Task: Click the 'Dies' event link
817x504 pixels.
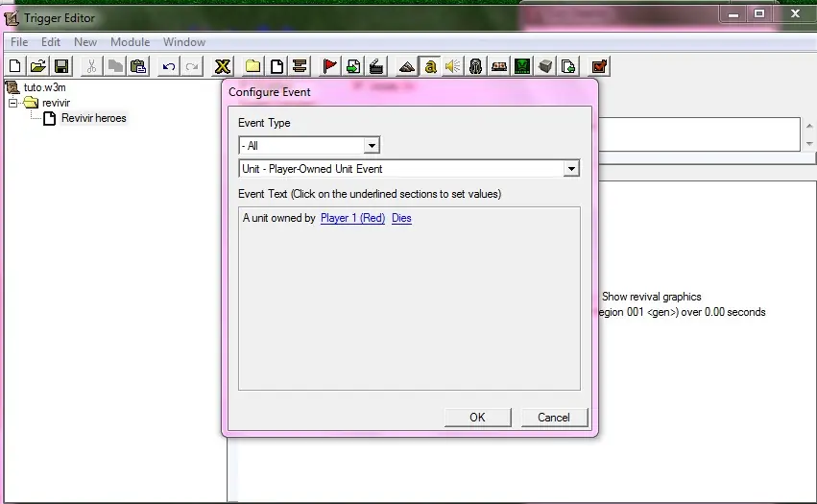Action: point(401,218)
